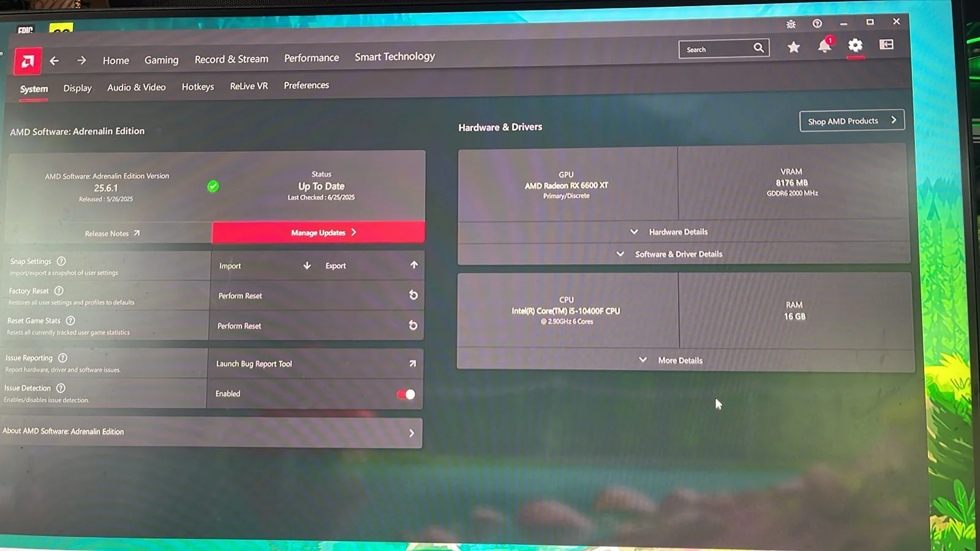Switch to the Display tab
Image resolution: width=980 pixels, height=551 pixels.
click(77, 88)
